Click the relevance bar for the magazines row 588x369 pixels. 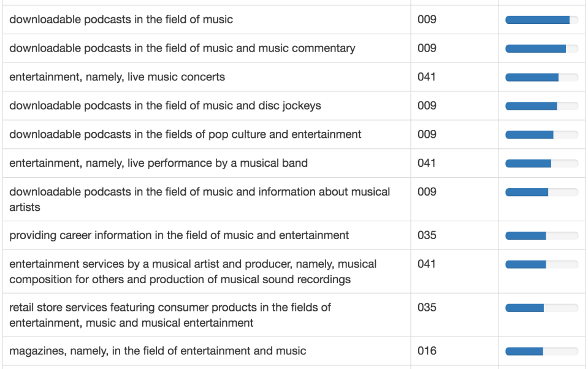tap(541, 352)
